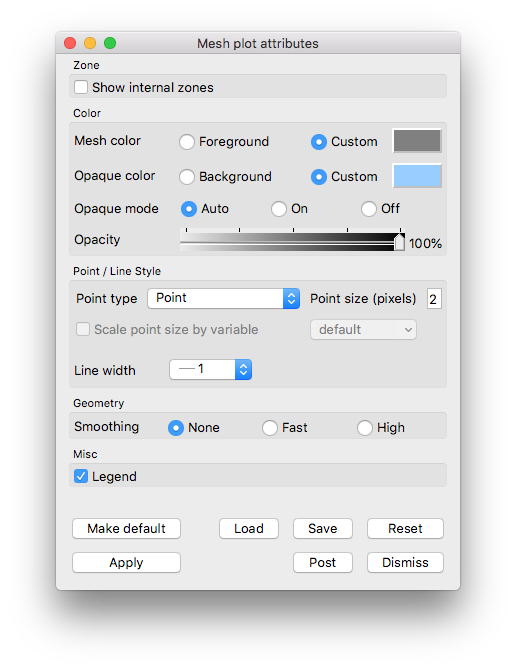Click the Opacity slider handle
The image size is (516, 670).
399,242
